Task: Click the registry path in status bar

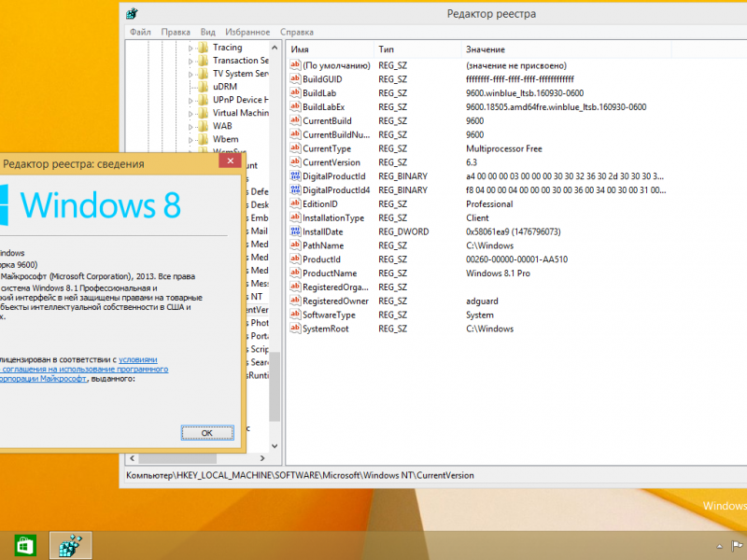Action: 300,475
